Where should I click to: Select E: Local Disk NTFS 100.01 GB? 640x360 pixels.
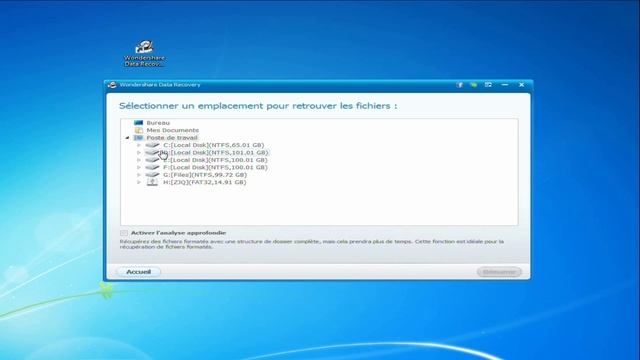click(215, 160)
